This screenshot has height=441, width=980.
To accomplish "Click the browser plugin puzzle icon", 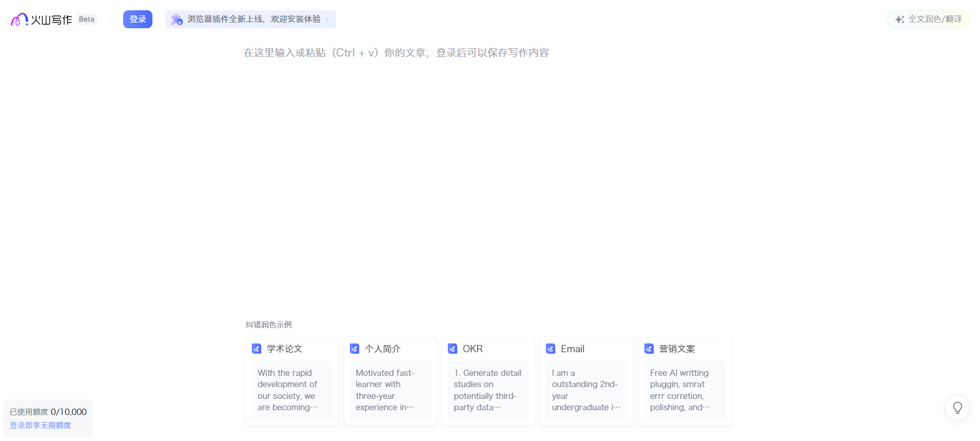I will 177,20.
